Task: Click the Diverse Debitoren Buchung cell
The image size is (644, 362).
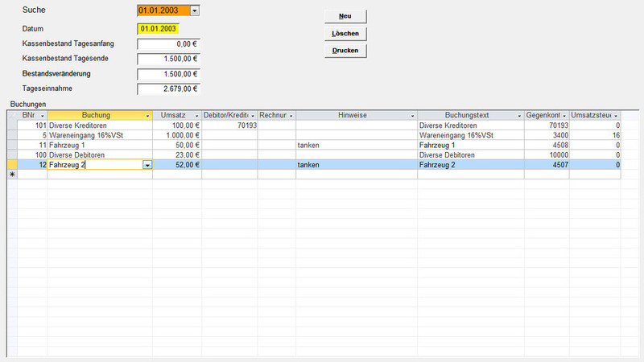Action: (100, 155)
